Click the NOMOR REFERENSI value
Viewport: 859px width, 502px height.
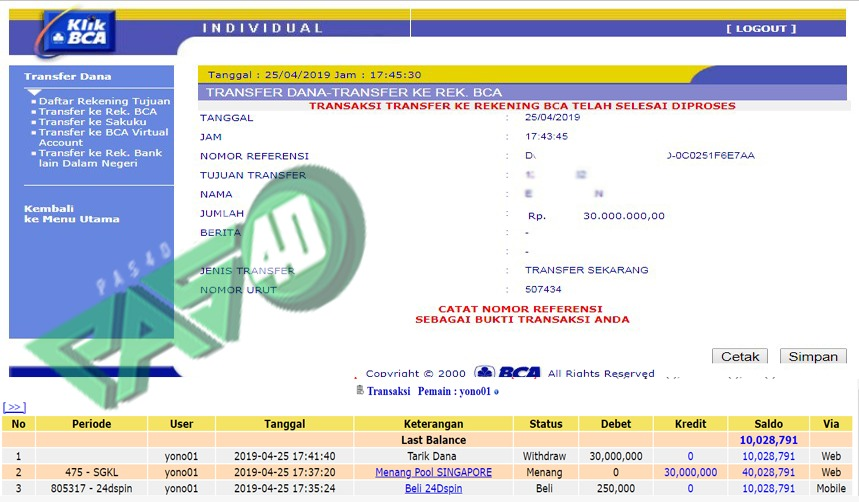pyautogui.click(x=639, y=156)
